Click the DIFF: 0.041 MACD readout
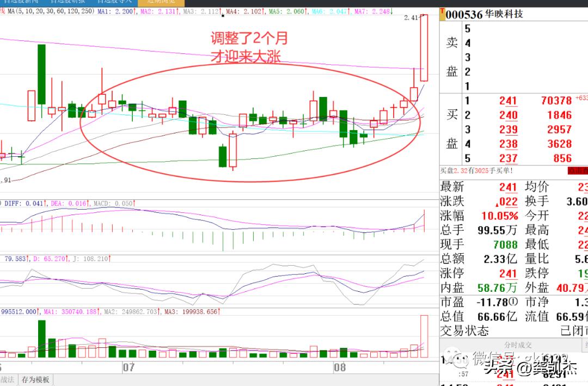 (x=26, y=203)
